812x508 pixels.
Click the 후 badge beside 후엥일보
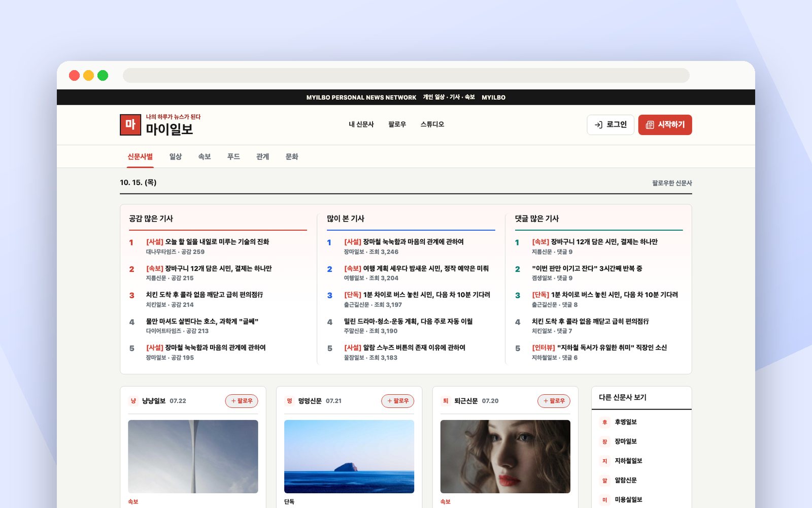coord(604,422)
